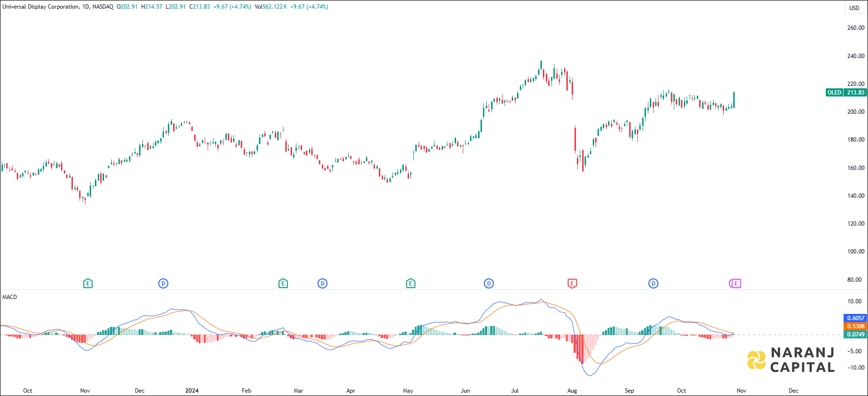Click the 240.00 price axis label
The width and height of the screenshot is (868, 396).
coord(856,56)
